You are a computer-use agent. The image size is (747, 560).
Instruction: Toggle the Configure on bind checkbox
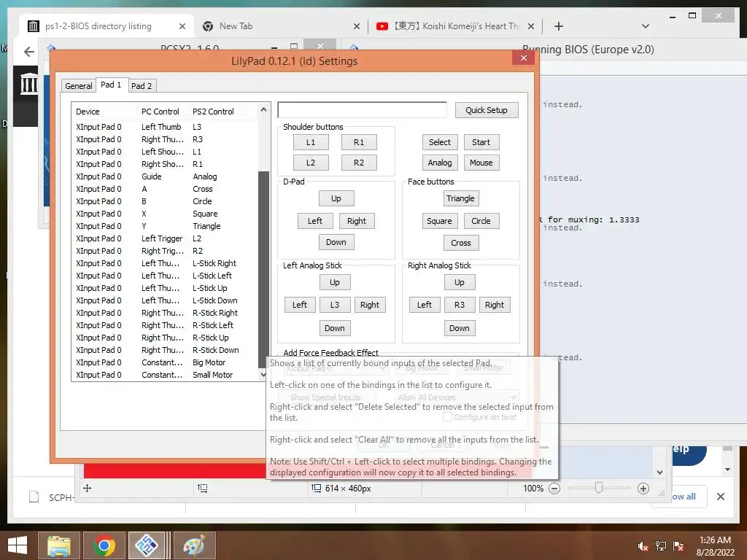click(447, 417)
